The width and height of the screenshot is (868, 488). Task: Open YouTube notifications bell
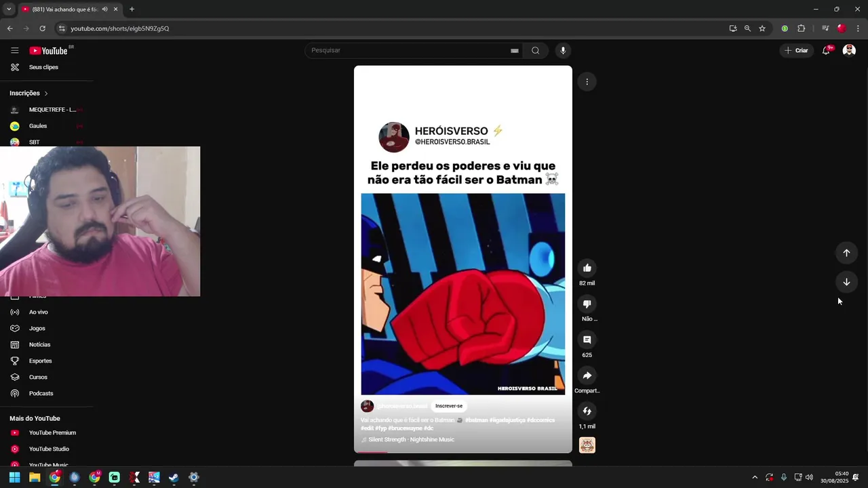826,50
